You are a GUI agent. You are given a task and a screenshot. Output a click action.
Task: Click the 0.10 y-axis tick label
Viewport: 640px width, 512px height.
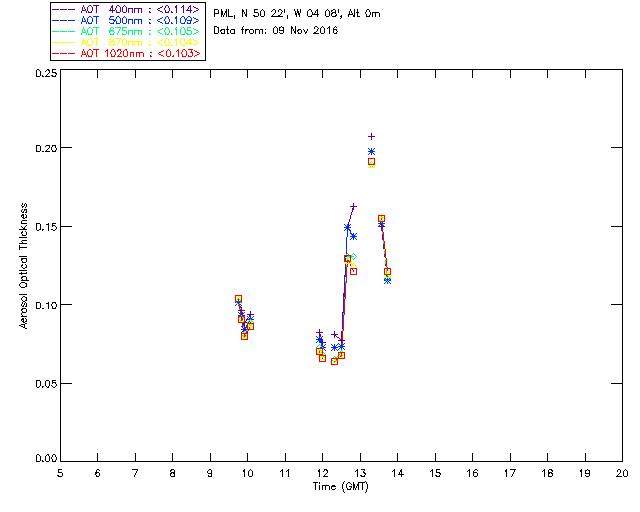[46, 305]
